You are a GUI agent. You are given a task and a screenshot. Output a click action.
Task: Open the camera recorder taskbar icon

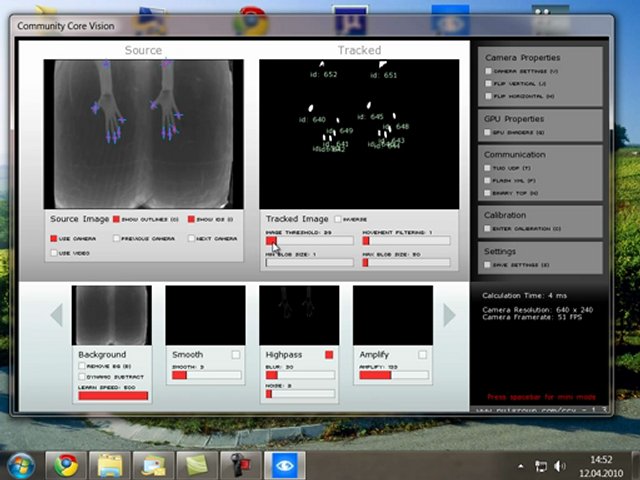click(x=241, y=465)
